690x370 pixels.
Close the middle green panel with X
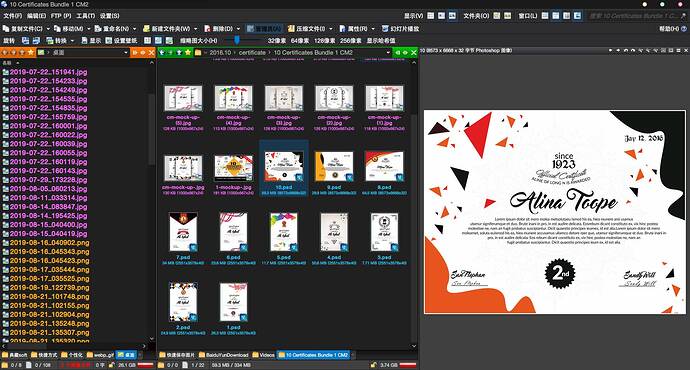pyautogui.click(x=414, y=52)
